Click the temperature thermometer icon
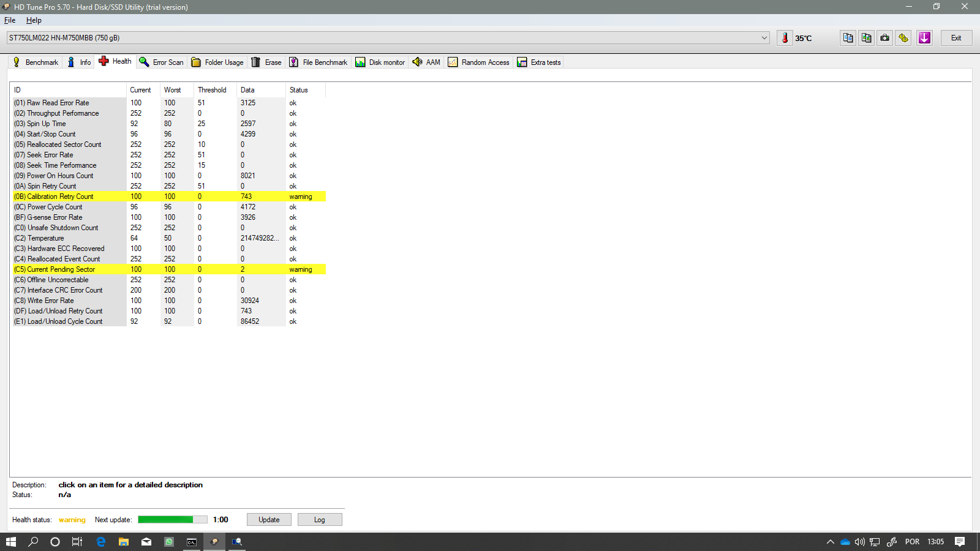 click(x=785, y=38)
